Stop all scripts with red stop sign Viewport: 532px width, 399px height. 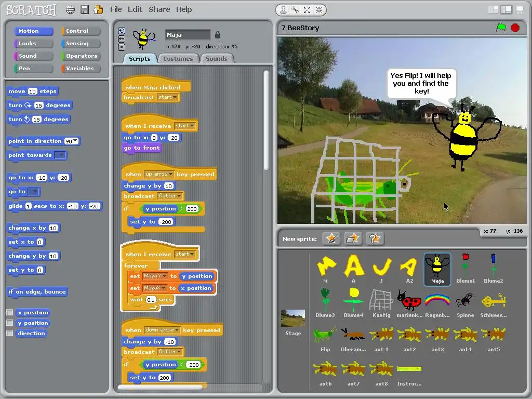(x=515, y=28)
